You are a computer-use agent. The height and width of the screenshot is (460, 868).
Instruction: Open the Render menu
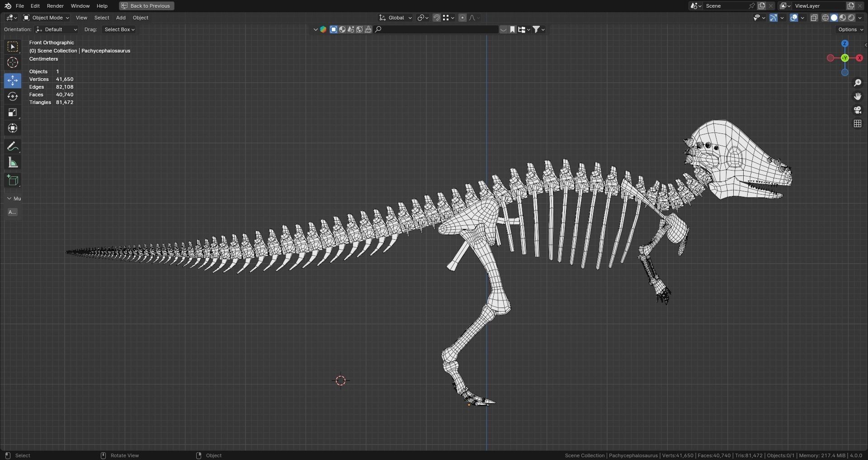(x=55, y=6)
